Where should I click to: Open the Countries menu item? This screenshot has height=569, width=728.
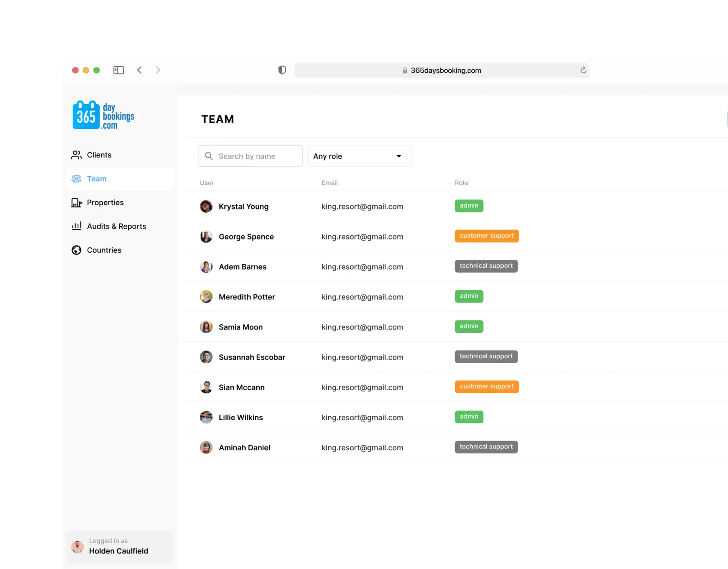click(120, 250)
